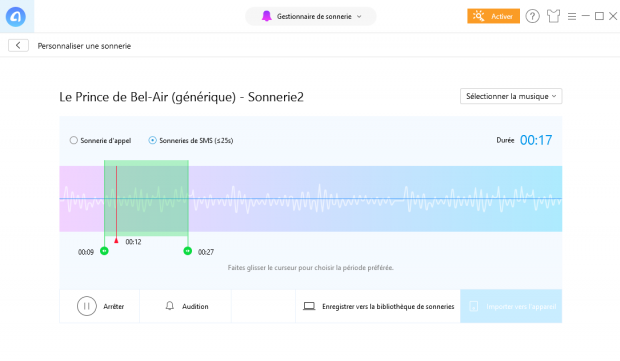
Task: Open the help question mark icon
Action: click(532, 16)
